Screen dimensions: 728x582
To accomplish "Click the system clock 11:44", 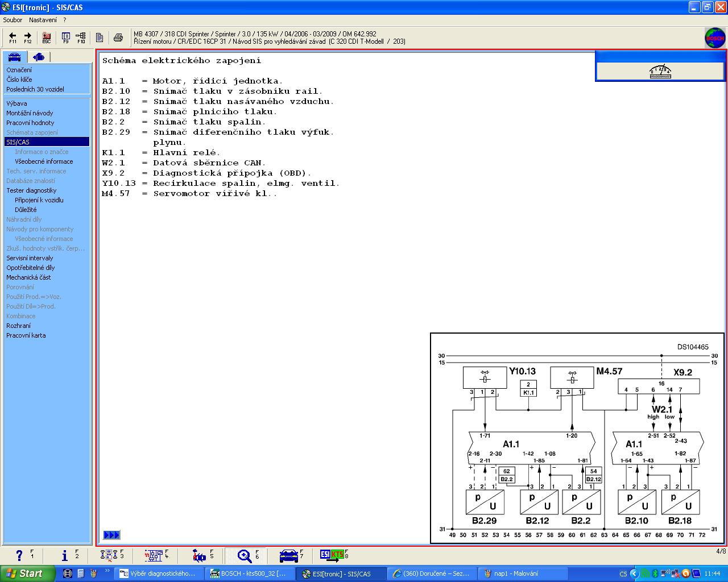I will 712,573.
